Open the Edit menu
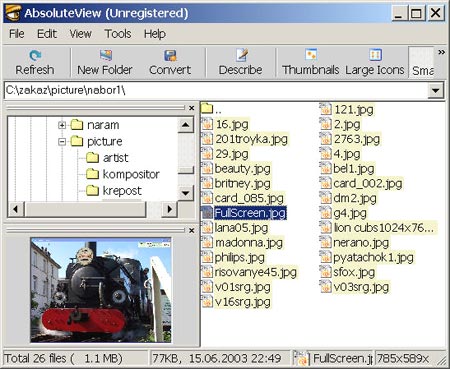 tap(47, 34)
